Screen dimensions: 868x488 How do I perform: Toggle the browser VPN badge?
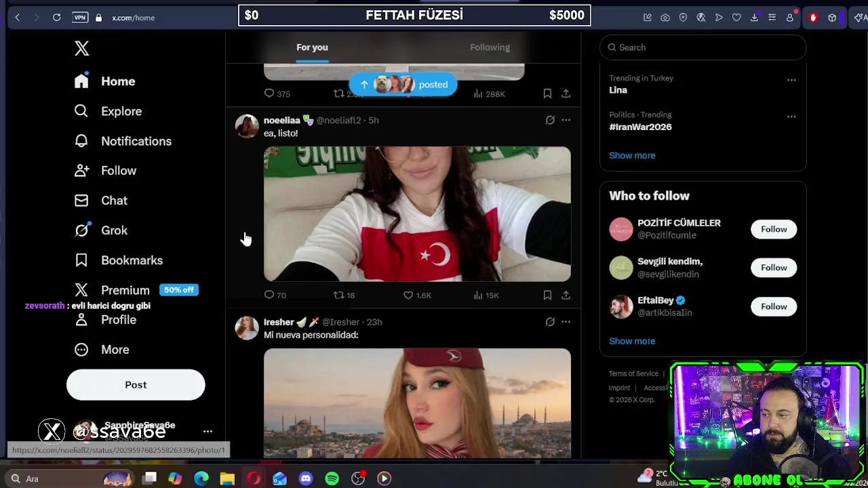(x=80, y=18)
